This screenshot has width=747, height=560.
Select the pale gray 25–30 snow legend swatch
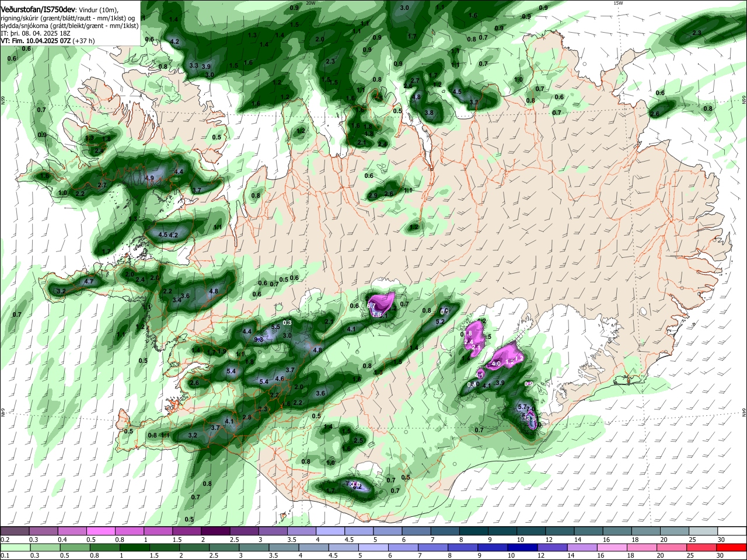[x=703, y=531]
